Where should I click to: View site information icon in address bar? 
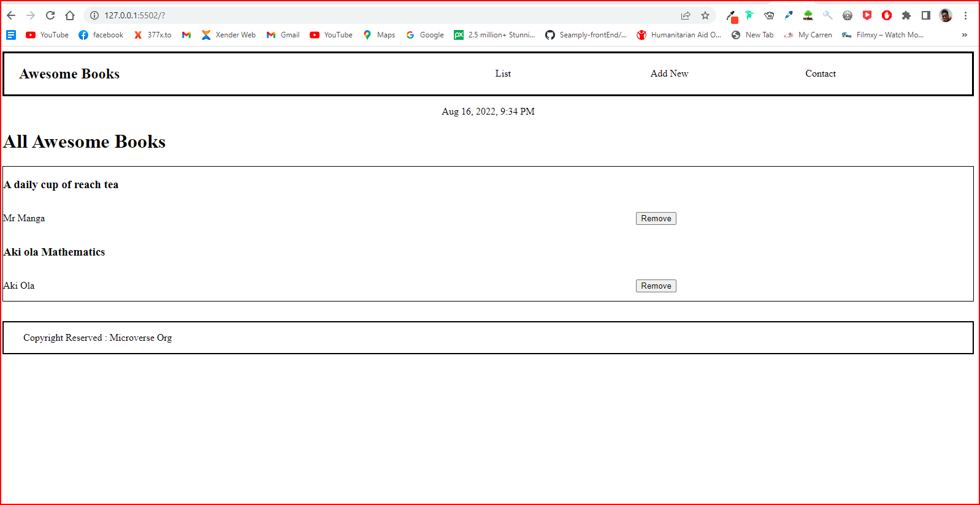[x=94, y=15]
